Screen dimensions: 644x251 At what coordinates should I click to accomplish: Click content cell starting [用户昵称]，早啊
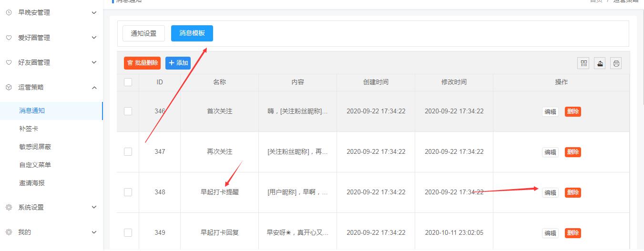tap(297, 192)
